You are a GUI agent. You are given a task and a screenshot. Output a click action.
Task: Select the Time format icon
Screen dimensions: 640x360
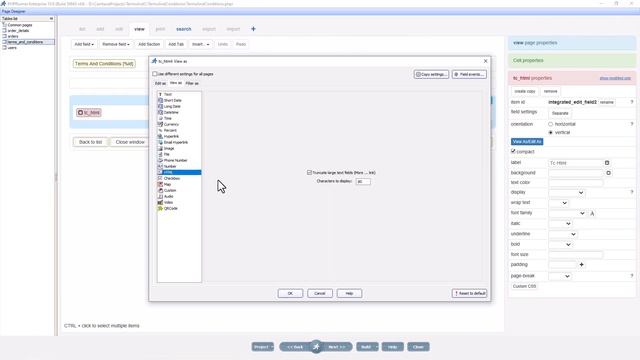[x=160, y=118]
